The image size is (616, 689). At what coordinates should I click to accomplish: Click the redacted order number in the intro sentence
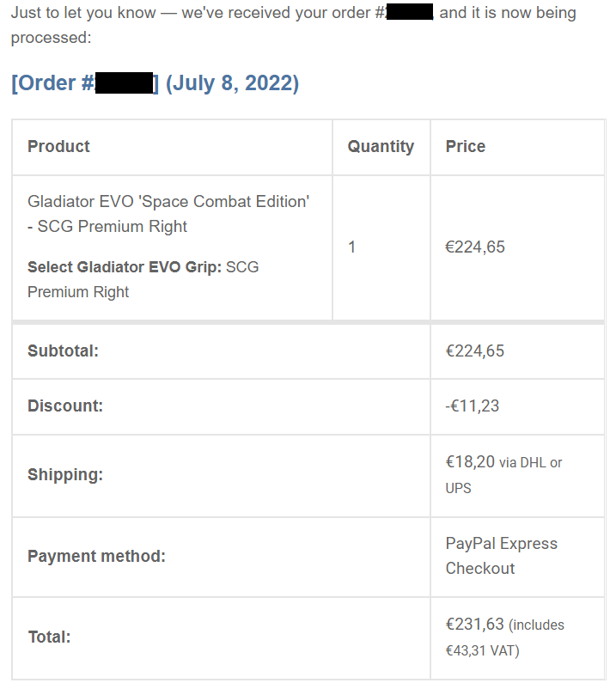(406, 14)
